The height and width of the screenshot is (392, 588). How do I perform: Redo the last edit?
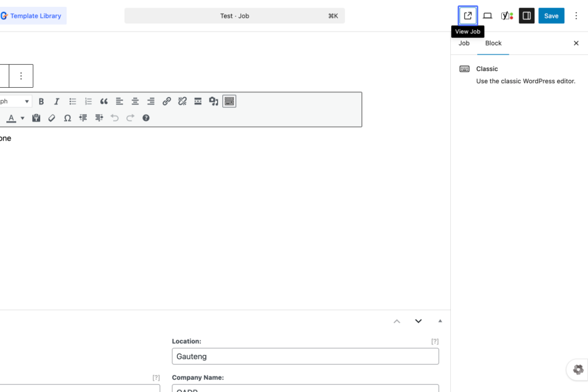pos(130,118)
